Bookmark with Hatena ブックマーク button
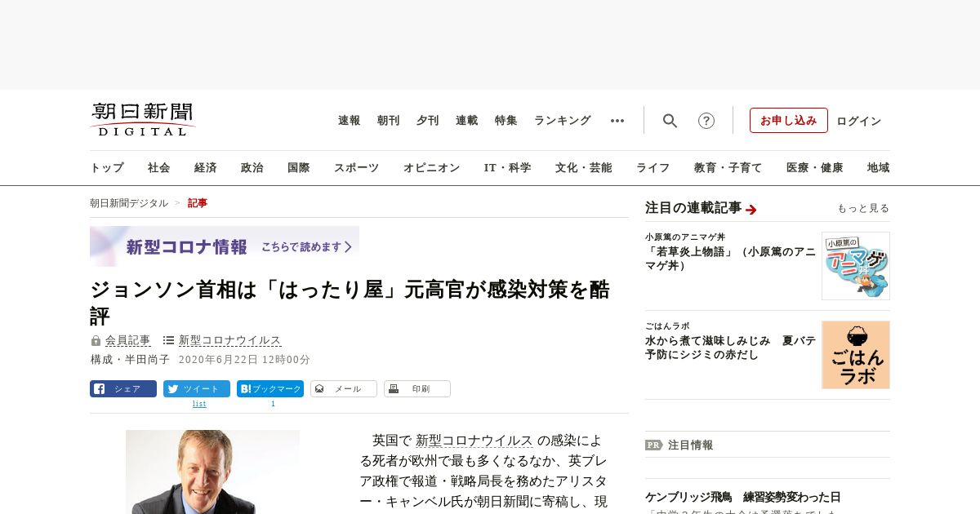This screenshot has width=980, height=514. tap(270, 389)
